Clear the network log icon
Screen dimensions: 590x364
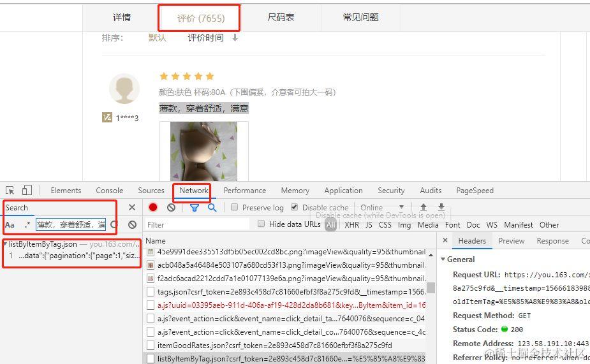(171, 207)
